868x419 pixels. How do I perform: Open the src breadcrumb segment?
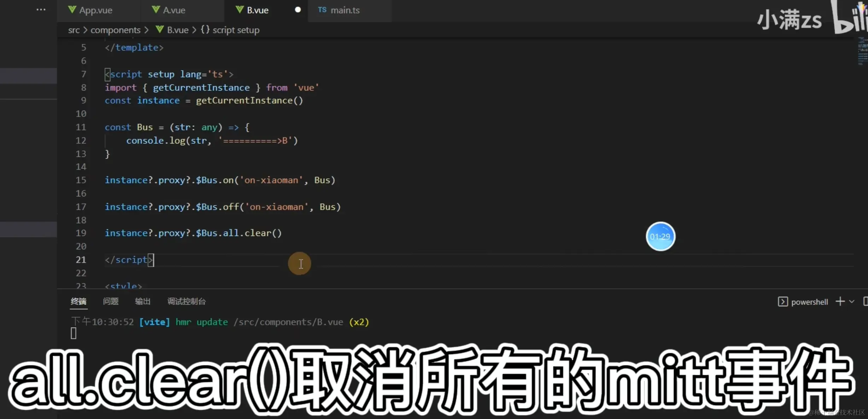tap(74, 30)
